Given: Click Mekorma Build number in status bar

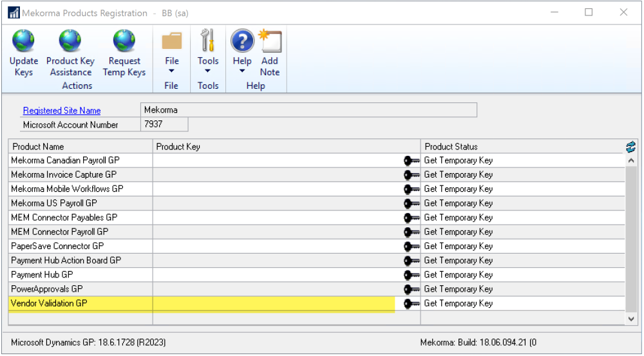Looking at the screenshot, I should (x=478, y=342).
